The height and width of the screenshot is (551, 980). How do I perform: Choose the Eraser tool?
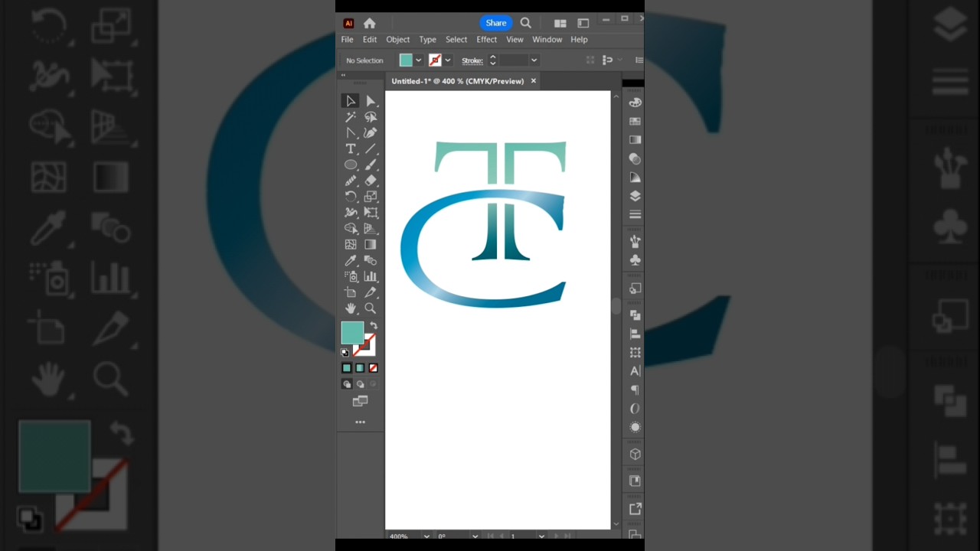(x=371, y=181)
